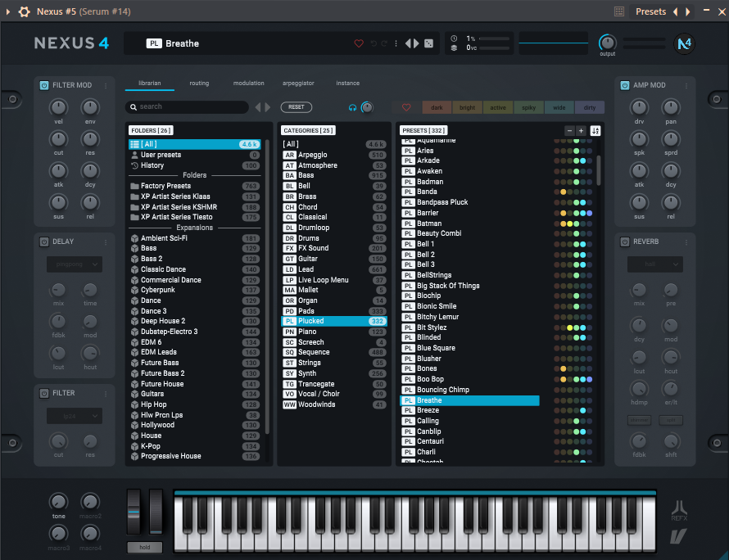This screenshot has height=560, width=729.
Task: Click the undo arrow in preset bar
Action: [x=374, y=43]
